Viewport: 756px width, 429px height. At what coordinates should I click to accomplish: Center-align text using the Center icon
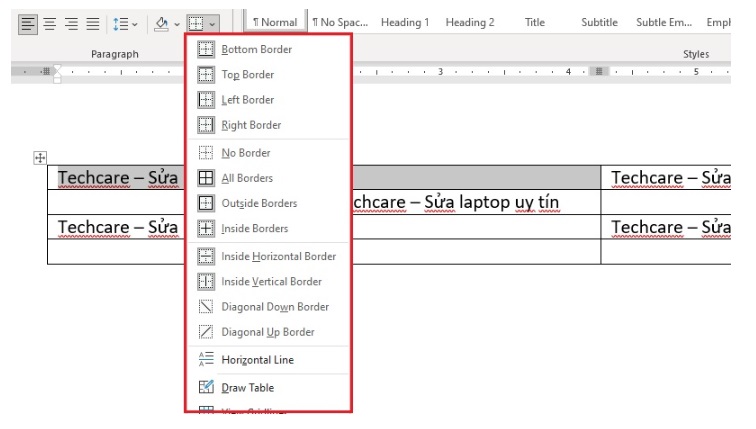[x=51, y=22]
